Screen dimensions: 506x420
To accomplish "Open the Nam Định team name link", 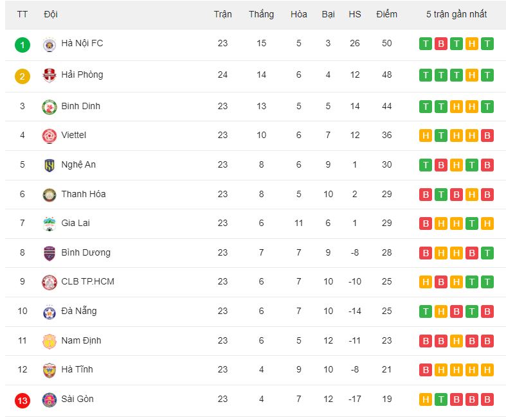I will coord(81,340).
